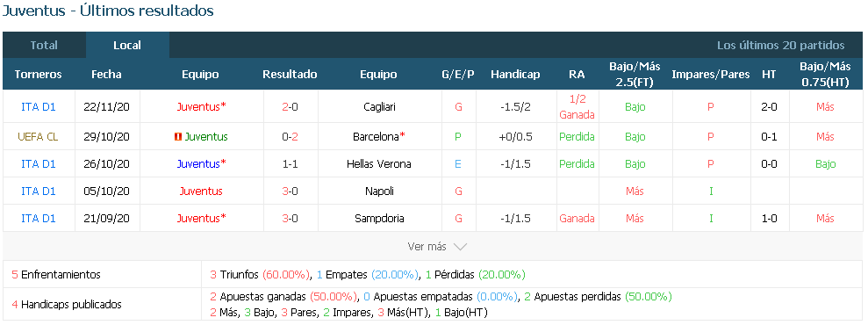The image size is (868, 325).
Task: Select the Local tab
Action: click(x=127, y=46)
